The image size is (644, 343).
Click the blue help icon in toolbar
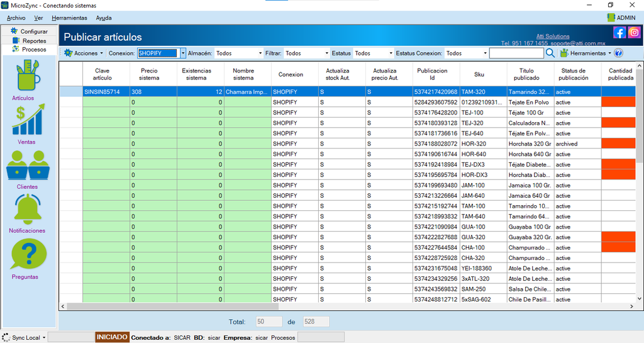(x=619, y=53)
